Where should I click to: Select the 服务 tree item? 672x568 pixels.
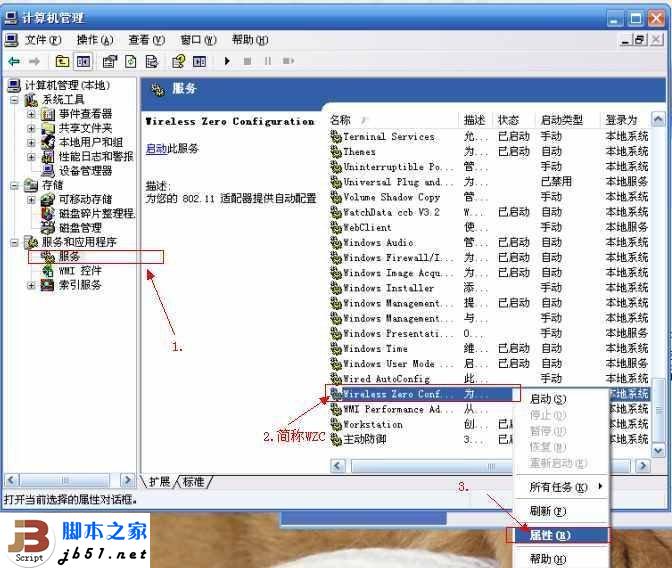(x=69, y=256)
